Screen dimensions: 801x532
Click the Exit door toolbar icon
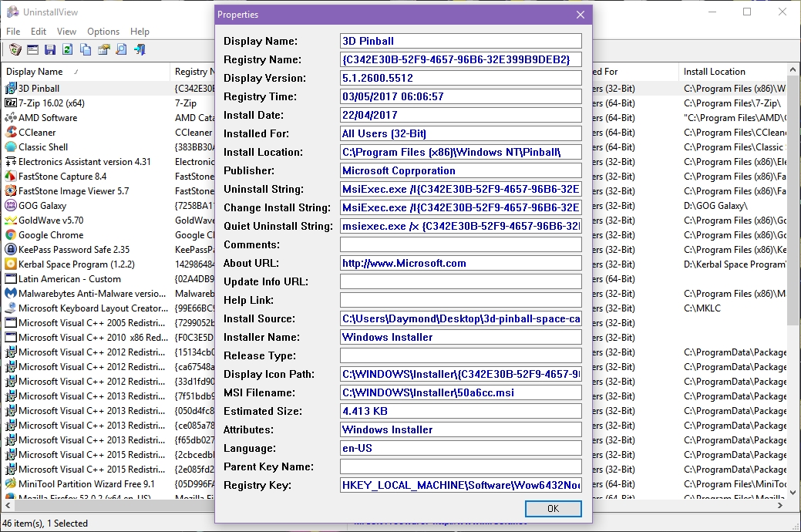tap(140, 49)
